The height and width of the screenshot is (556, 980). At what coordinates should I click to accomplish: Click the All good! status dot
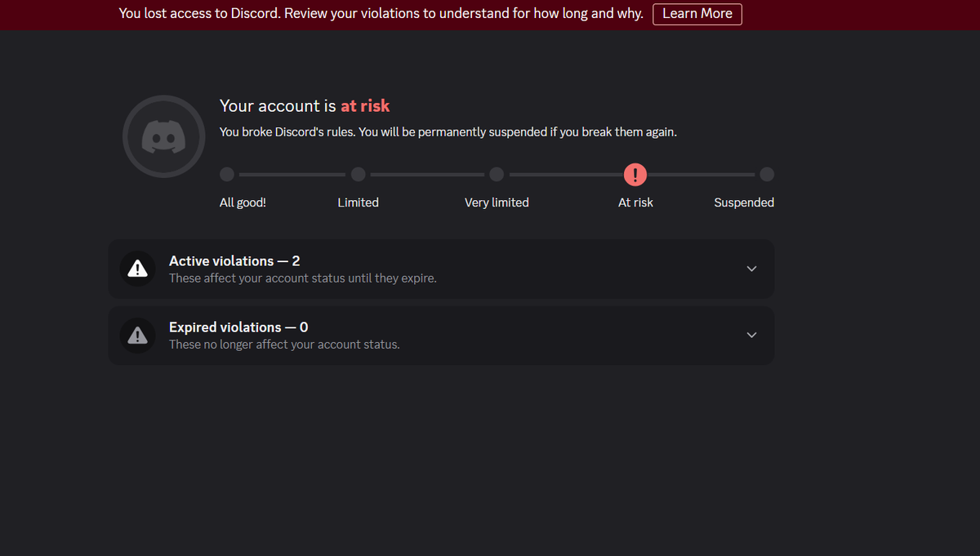tap(227, 174)
